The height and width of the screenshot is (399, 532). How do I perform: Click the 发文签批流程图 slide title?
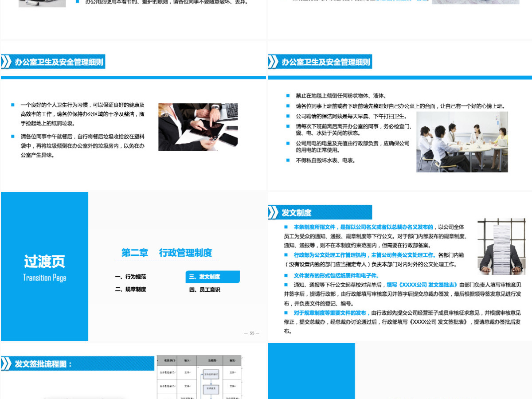43,364
